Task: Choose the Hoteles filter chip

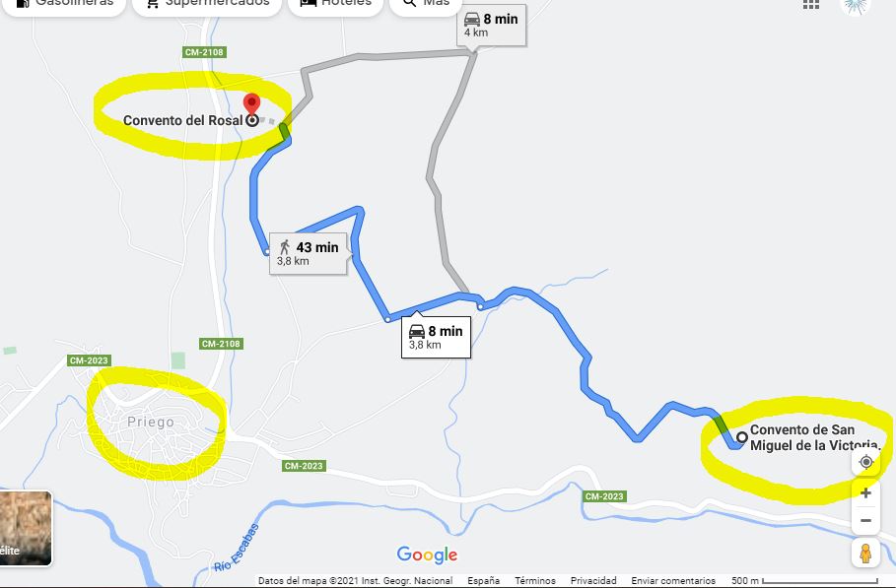Action: tap(335, 5)
